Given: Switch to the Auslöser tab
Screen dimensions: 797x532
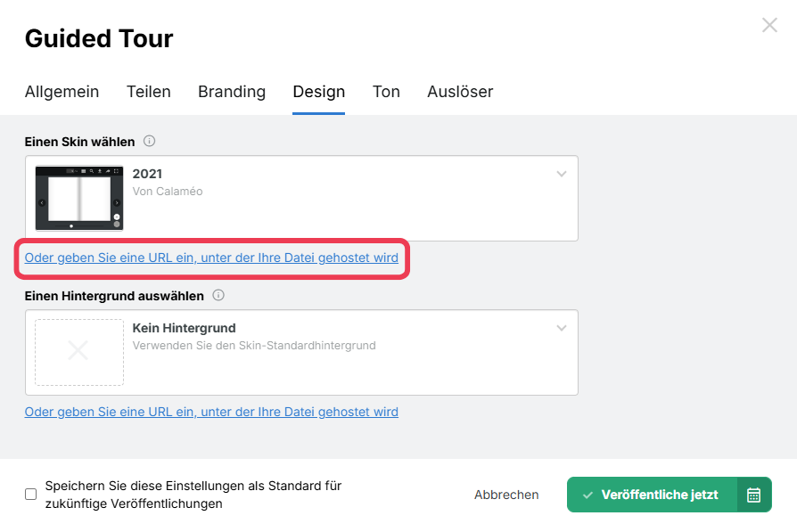Looking at the screenshot, I should (460, 92).
